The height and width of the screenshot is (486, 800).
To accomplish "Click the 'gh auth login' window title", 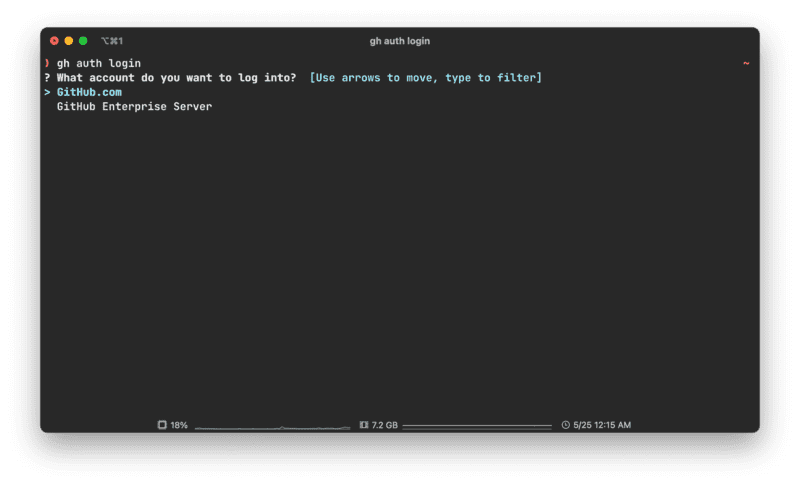I will coord(400,41).
